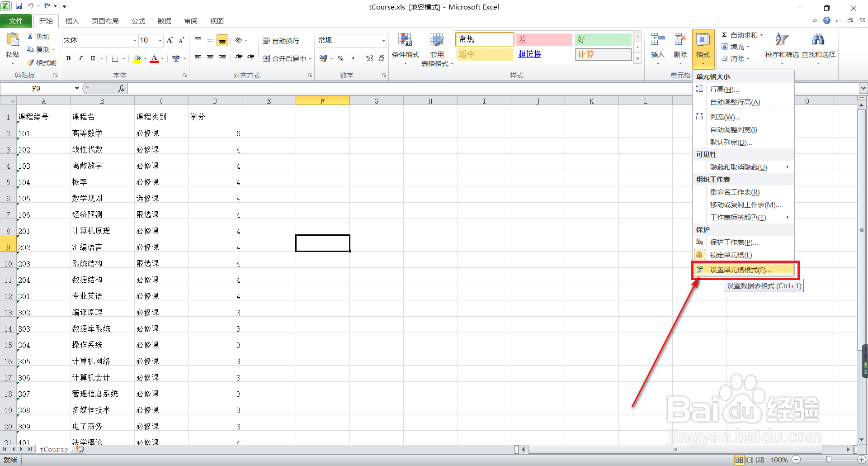Click the Percent Style icon
Viewport: 868px width, 466px height.
click(x=341, y=58)
